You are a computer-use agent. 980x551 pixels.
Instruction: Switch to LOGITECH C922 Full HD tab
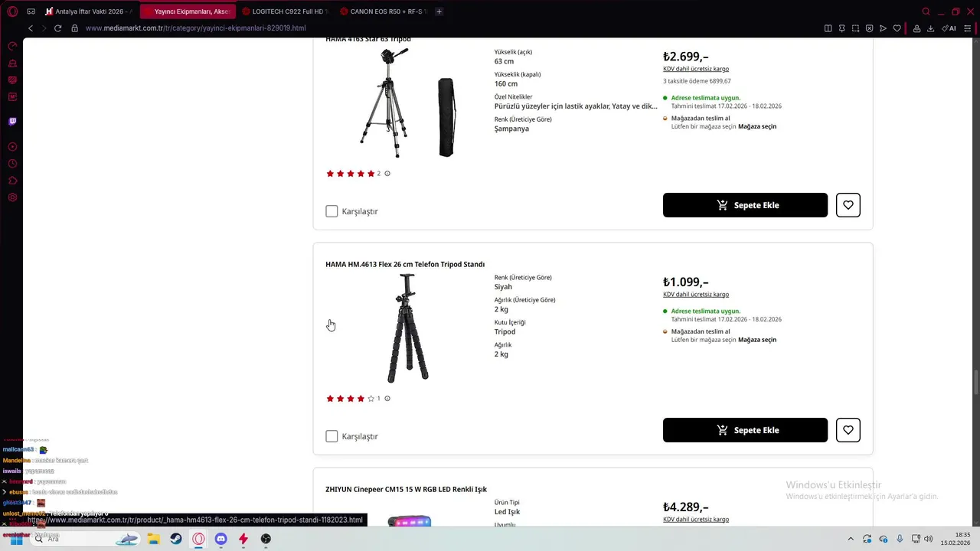(x=284, y=11)
